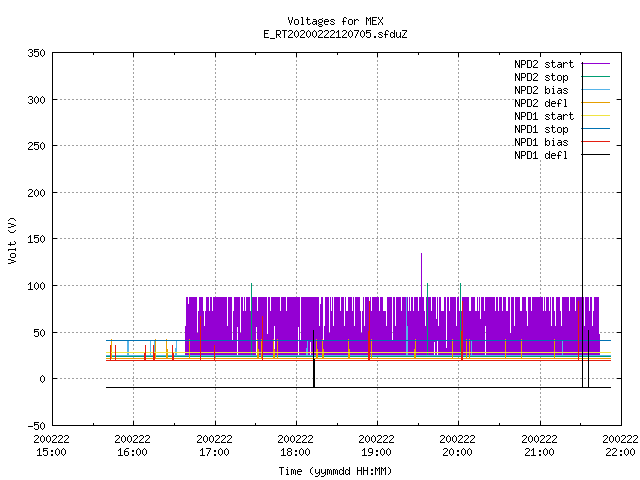Click the 200 y-axis tick label
The width and height of the screenshot is (640, 480).
(36, 193)
